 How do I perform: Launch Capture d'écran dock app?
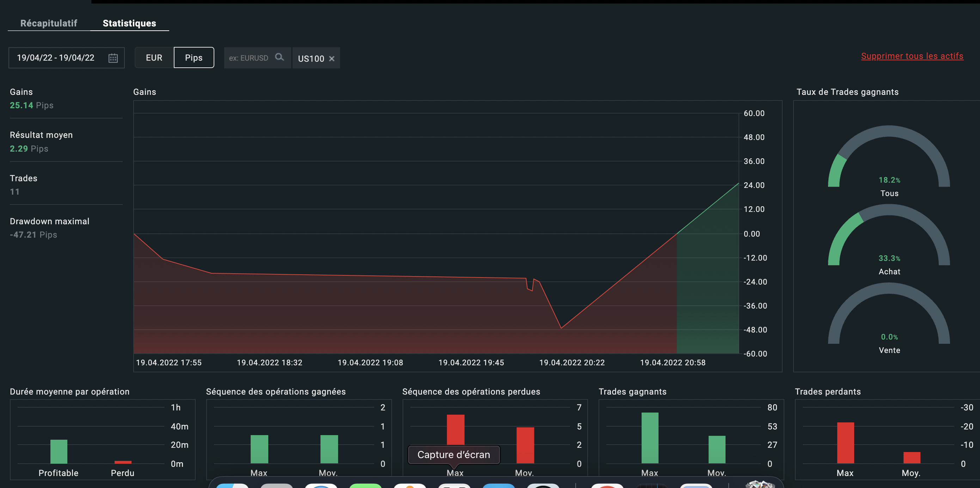454,486
